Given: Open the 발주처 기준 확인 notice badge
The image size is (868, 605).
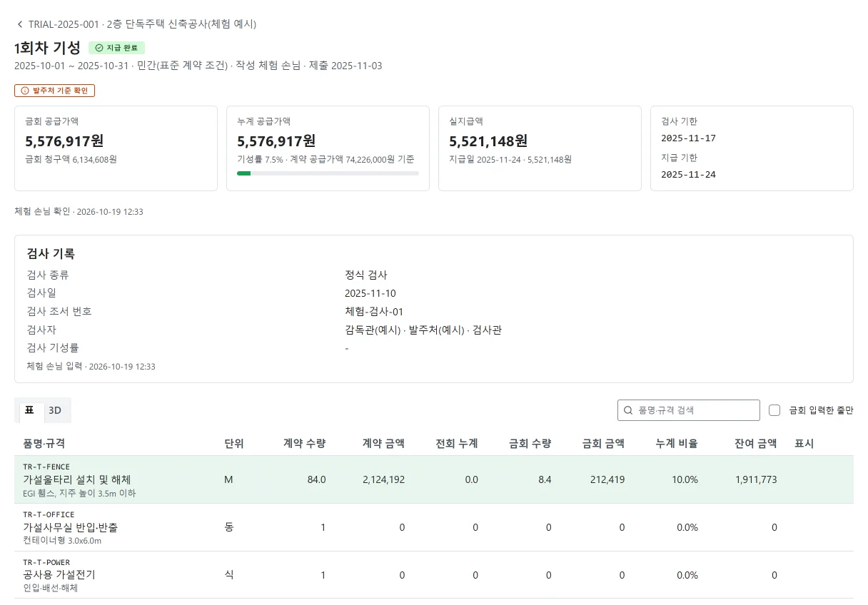Looking at the screenshot, I should click(x=55, y=91).
